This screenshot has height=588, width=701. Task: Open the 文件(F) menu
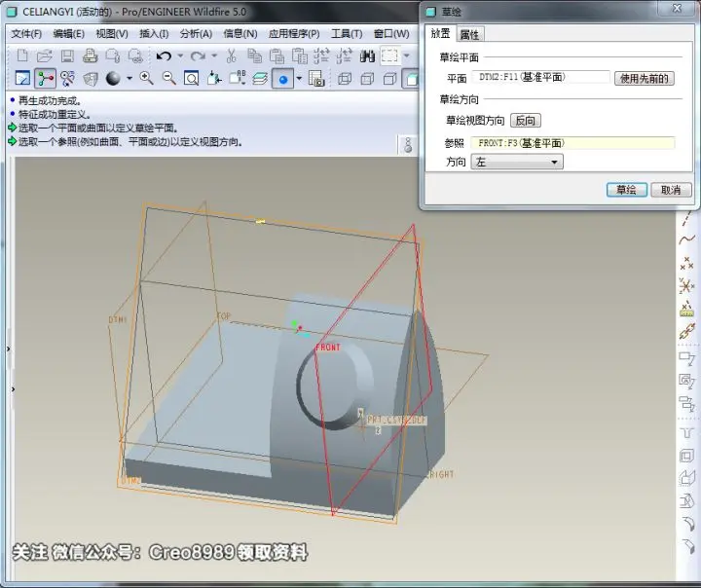(x=26, y=34)
